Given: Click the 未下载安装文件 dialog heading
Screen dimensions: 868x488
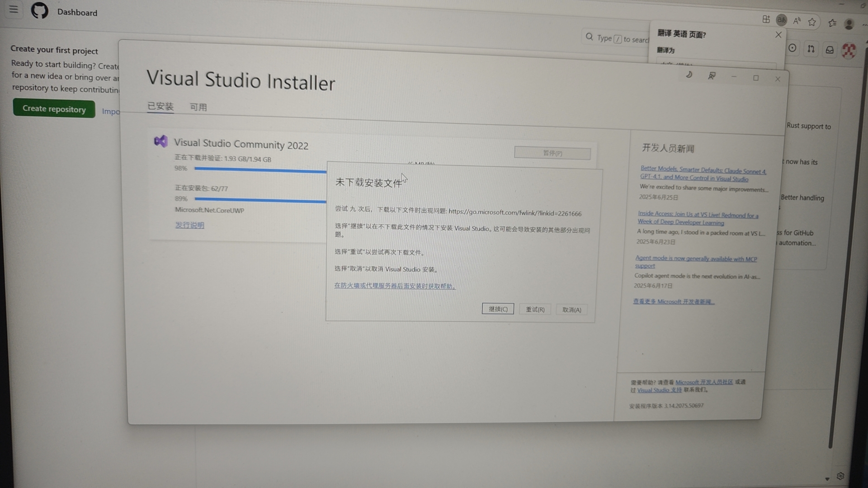Looking at the screenshot, I should click(368, 183).
